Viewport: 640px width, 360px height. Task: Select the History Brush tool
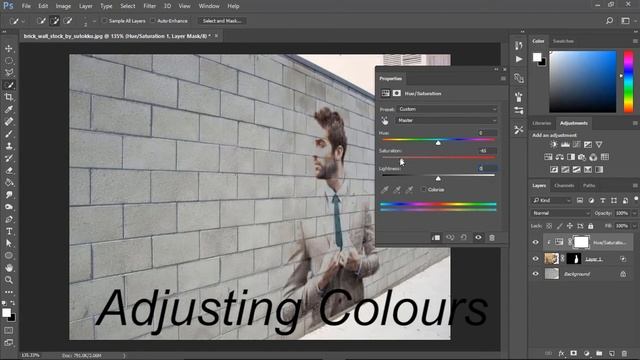[x=9, y=158]
